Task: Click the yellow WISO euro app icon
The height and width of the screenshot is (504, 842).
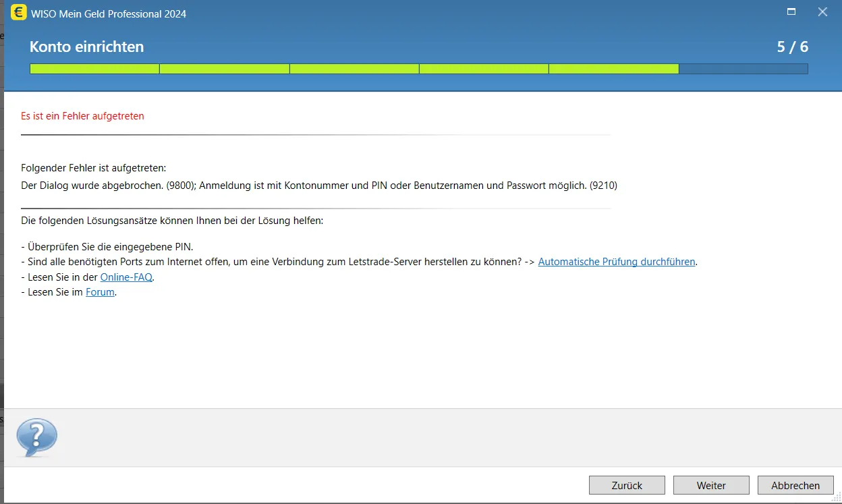Action: pyautogui.click(x=19, y=13)
